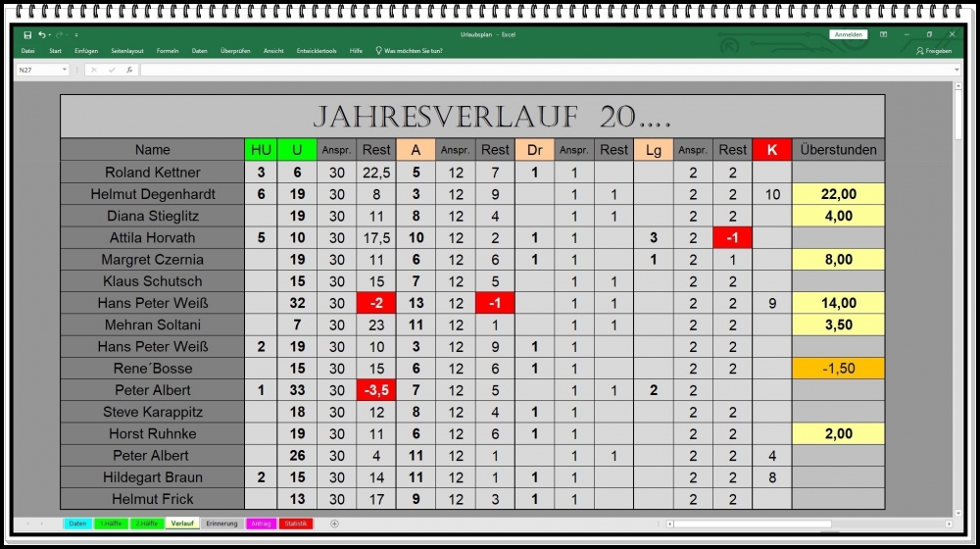
Task: Expand the Name Box dropdown arrow
Action: pyautogui.click(x=65, y=70)
